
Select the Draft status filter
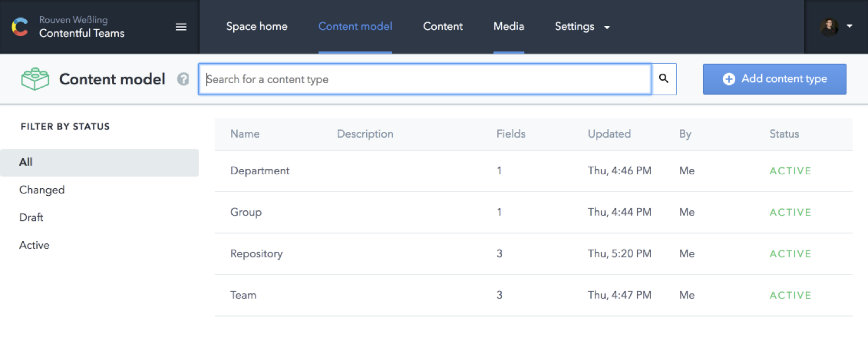(31, 217)
